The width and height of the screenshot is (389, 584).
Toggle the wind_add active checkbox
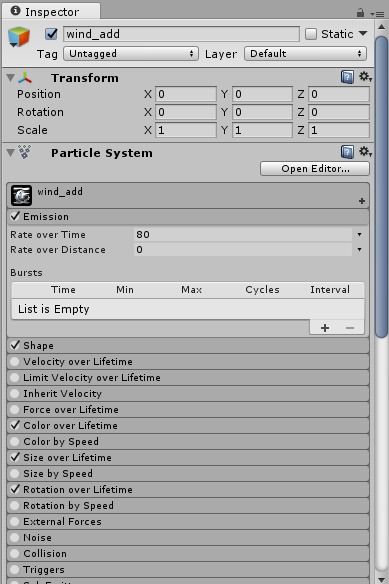click(51, 34)
